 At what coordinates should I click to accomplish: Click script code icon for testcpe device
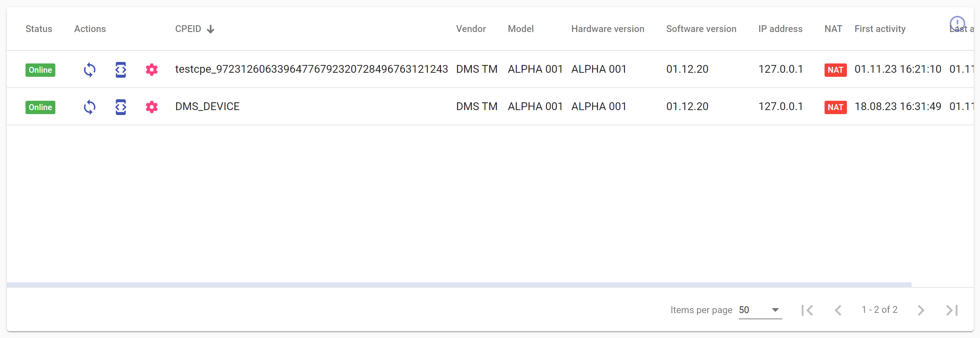click(x=121, y=70)
